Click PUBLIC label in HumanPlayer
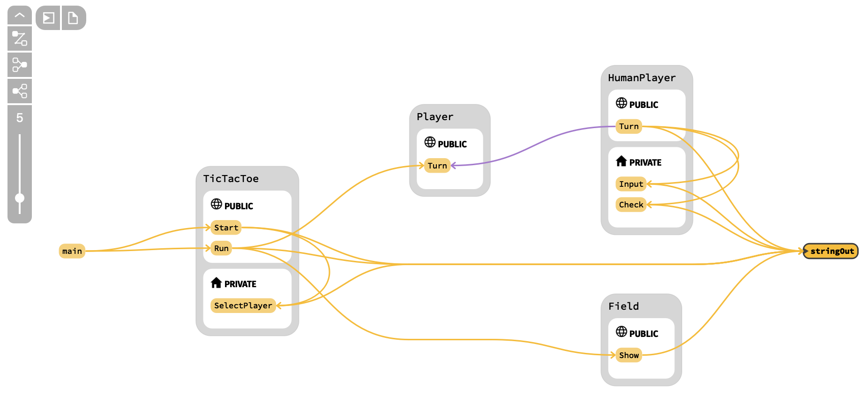This screenshot has height=397, width=868. click(644, 105)
